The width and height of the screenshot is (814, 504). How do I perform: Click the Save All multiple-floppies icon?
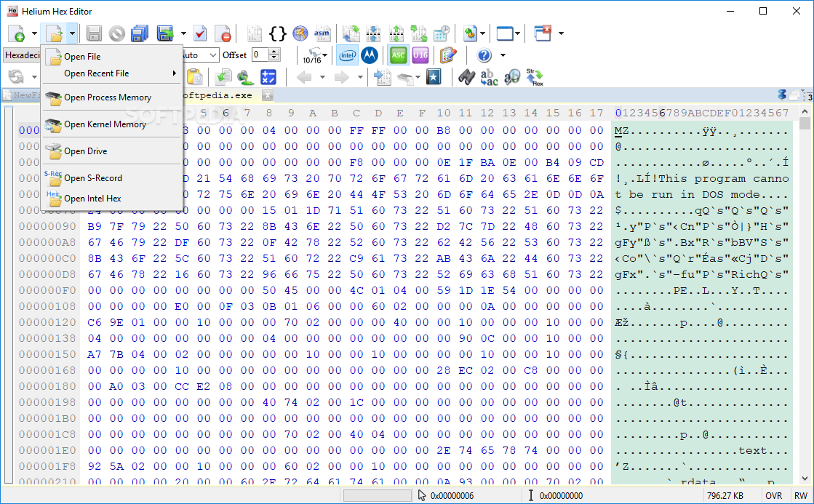[140, 33]
